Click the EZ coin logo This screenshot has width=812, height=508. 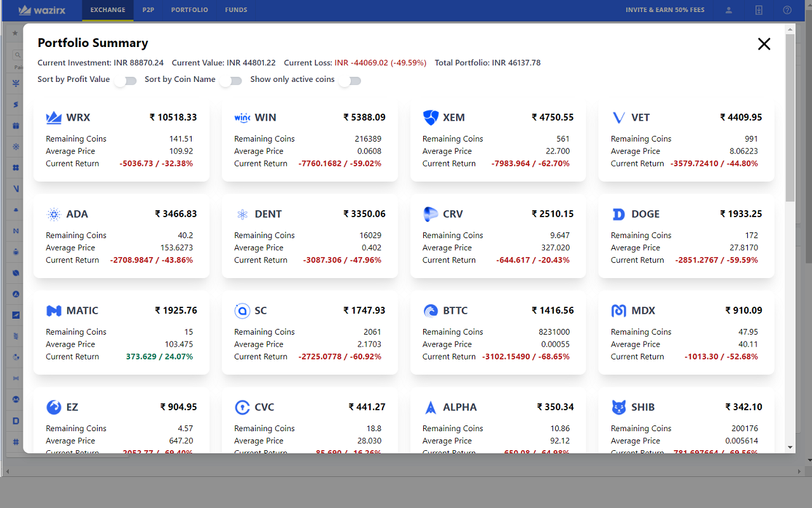coord(54,407)
